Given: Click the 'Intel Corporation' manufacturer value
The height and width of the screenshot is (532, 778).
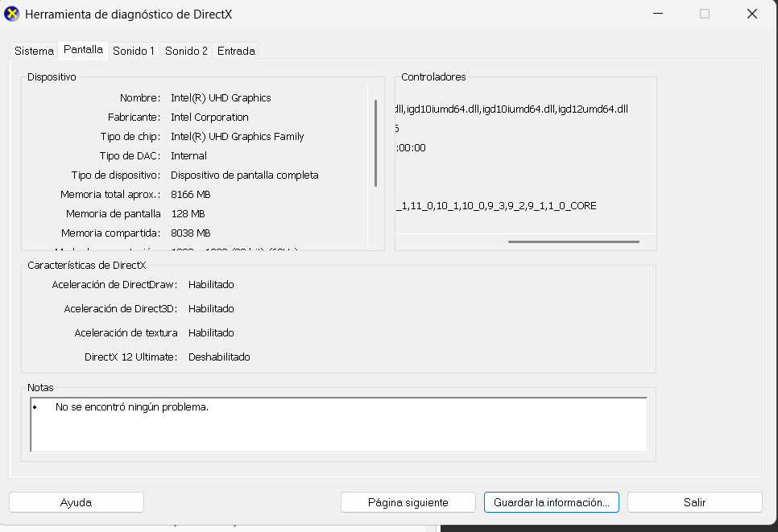Looking at the screenshot, I should pos(210,117).
